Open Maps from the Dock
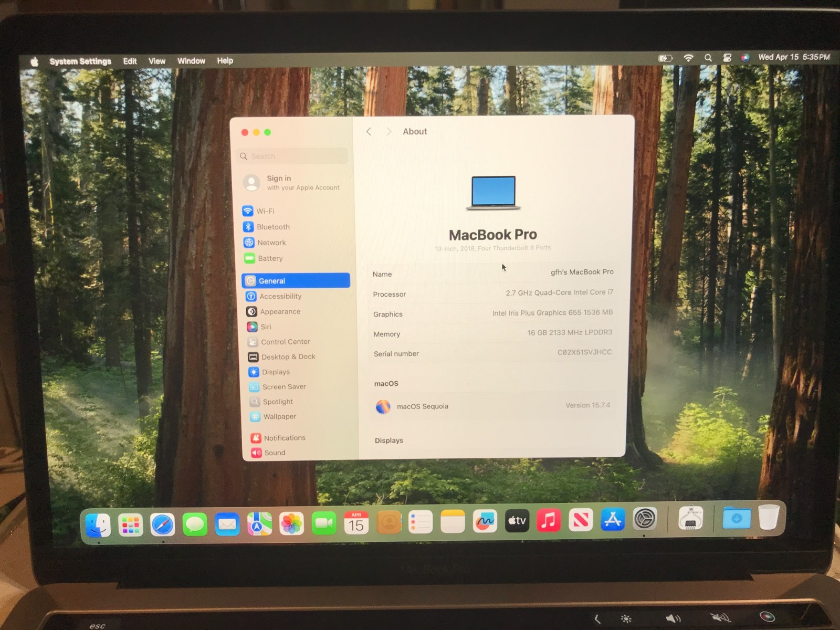The height and width of the screenshot is (630, 840). coord(259,523)
